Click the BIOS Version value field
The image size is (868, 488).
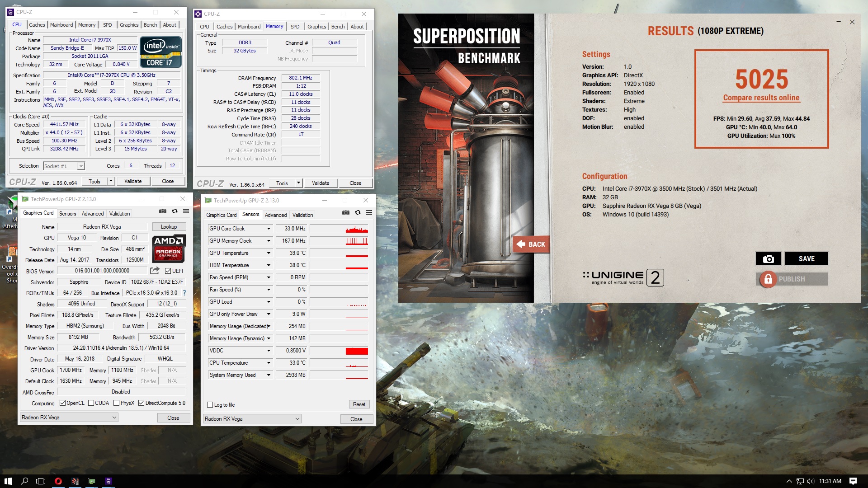click(102, 271)
